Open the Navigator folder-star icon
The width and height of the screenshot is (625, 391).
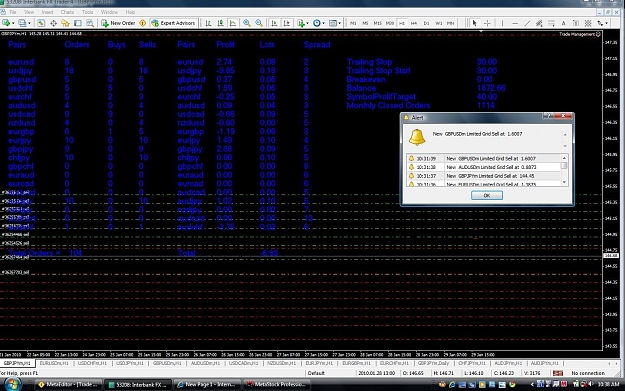tap(65, 23)
